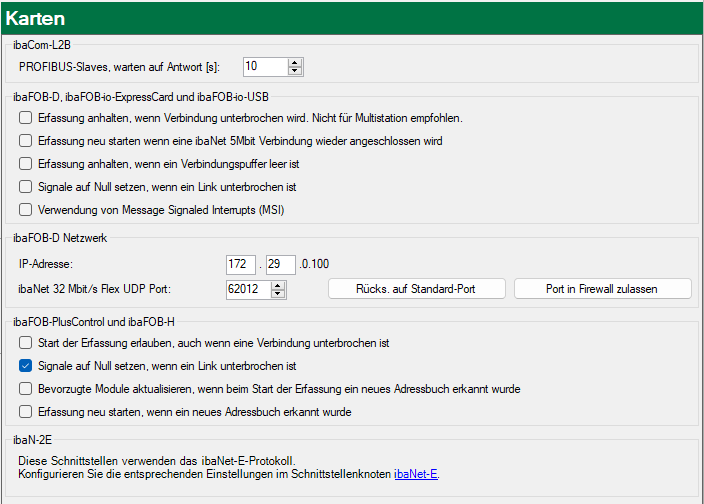Enable 'Start der Erfassung erlauben' checkbox
The image size is (704, 504).
coord(26,343)
